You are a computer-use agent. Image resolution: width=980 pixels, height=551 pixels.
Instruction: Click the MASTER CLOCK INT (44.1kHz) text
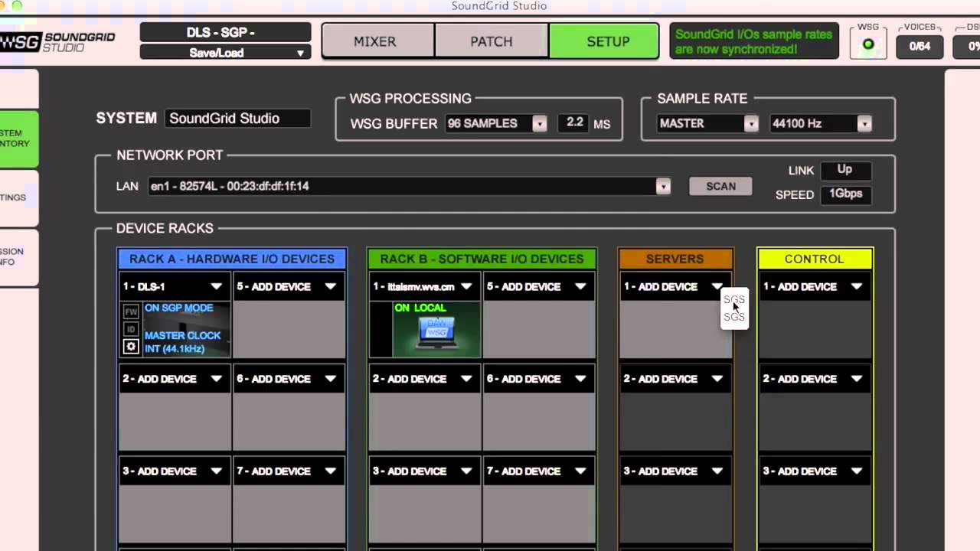tap(182, 342)
